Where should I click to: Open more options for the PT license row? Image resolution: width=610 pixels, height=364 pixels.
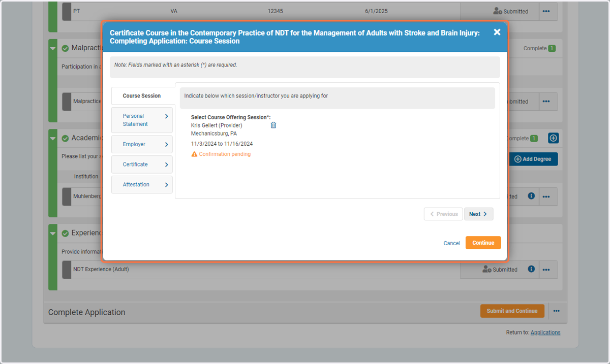coord(546,11)
